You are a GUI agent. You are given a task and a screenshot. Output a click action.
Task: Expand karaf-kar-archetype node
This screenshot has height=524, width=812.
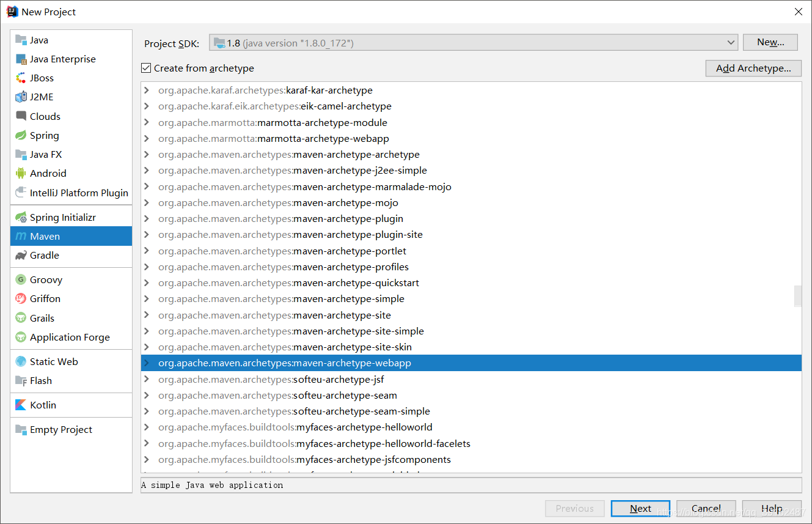point(147,90)
